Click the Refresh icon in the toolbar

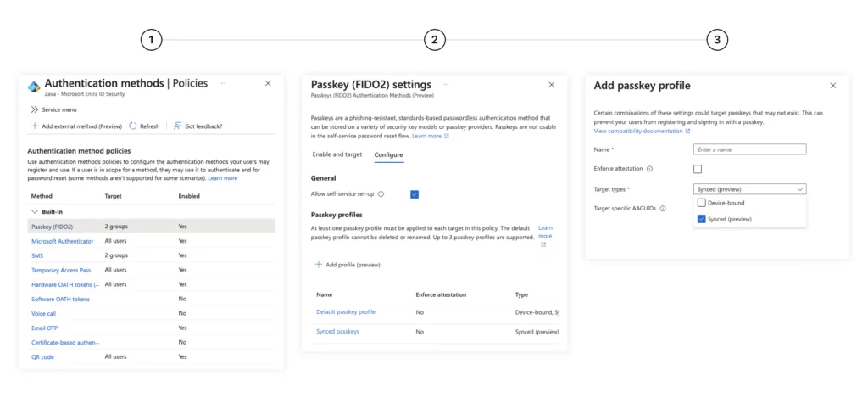133,126
